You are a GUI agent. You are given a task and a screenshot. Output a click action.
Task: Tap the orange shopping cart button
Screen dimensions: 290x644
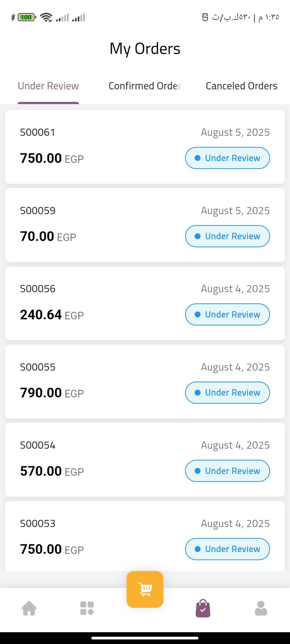pos(145,589)
